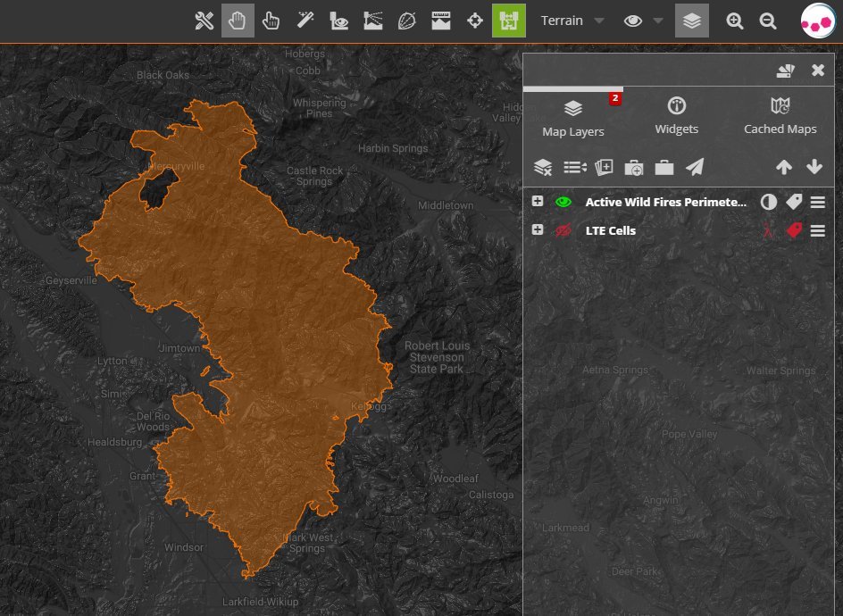Image resolution: width=843 pixels, height=616 pixels.
Task: Expand the Active Wild Fires Perimeters layer
Action: click(x=538, y=202)
